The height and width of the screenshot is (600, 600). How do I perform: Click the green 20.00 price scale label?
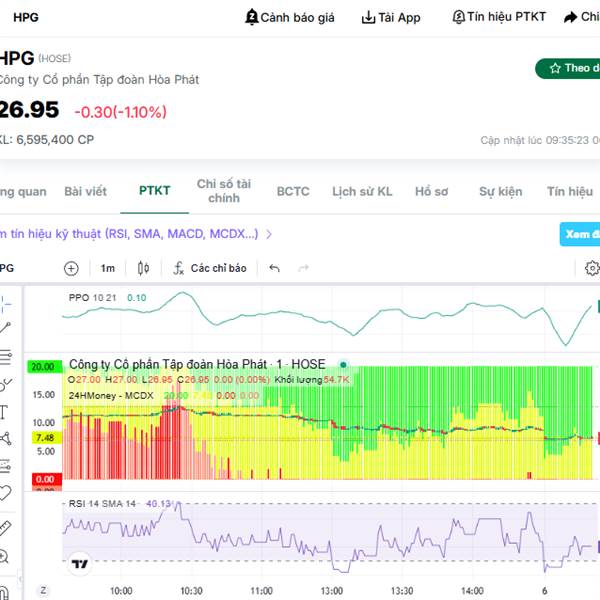44,367
